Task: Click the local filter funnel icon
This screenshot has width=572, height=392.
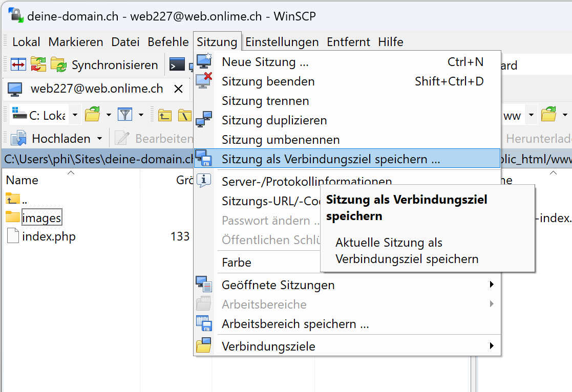Action: (125, 115)
